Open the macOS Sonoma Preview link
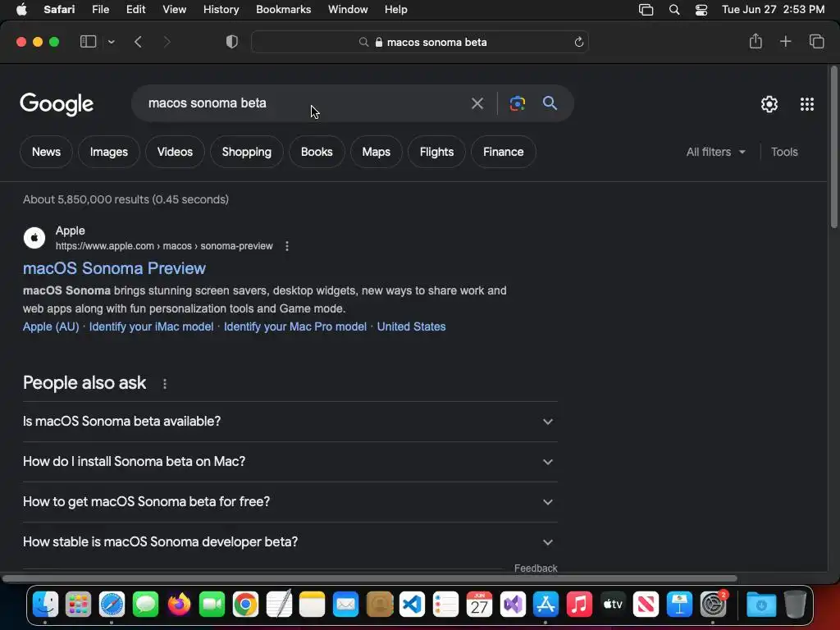This screenshot has width=840, height=630. (x=114, y=268)
